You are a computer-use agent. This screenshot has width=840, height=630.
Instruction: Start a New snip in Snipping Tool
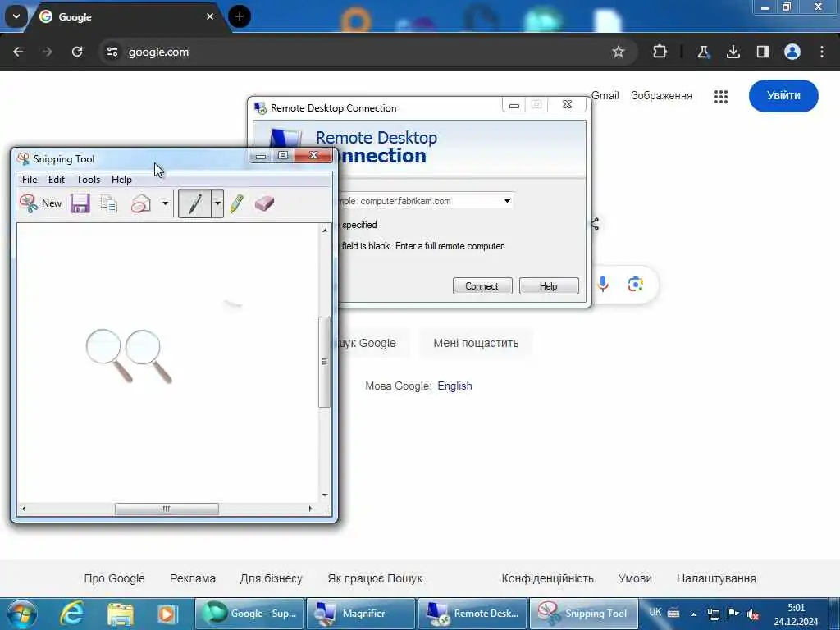pos(41,203)
